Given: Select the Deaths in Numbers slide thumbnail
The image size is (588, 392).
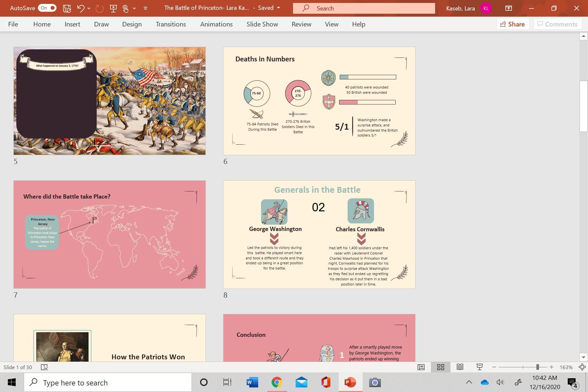Looking at the screenshot, I should point(319,101).
